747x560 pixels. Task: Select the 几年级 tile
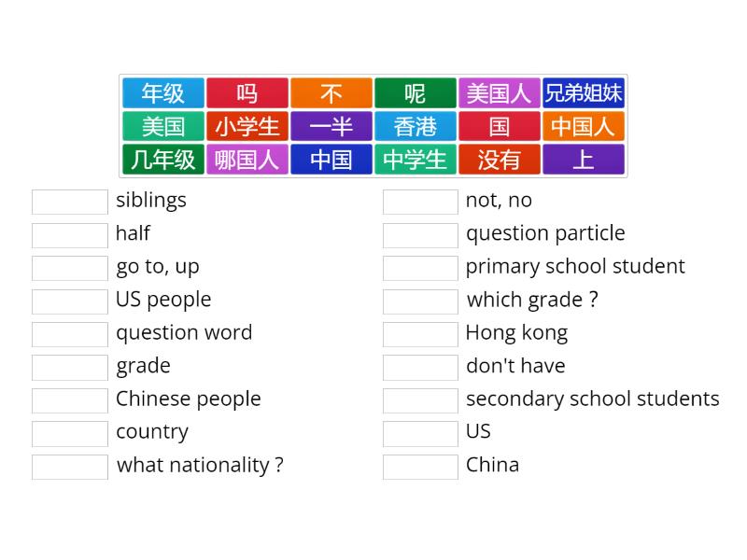click(x=163, y=160)
